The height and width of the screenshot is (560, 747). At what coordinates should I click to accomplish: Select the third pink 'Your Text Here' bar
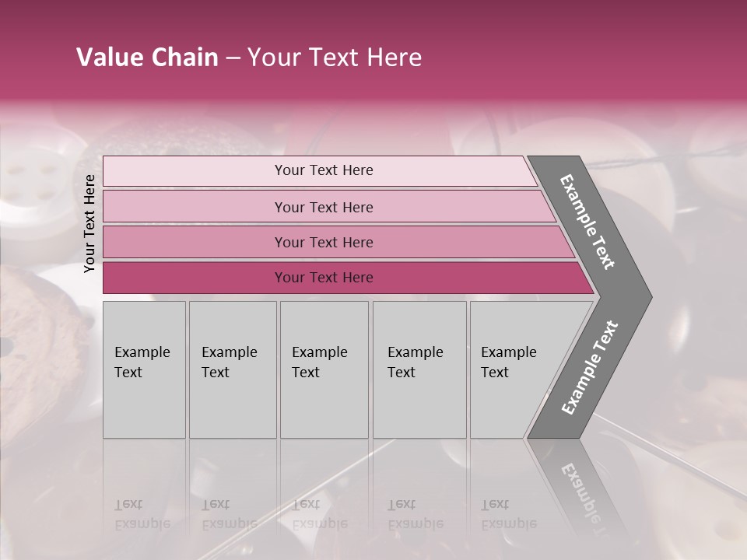point(323,242)
